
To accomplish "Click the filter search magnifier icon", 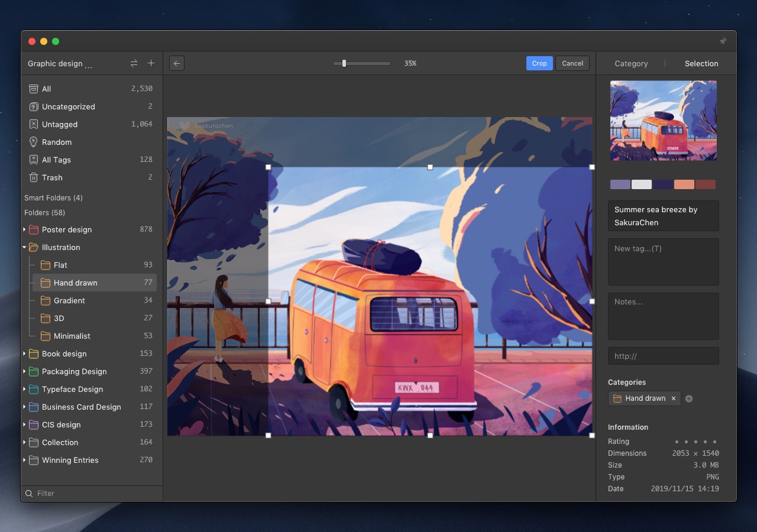I will pyautogui.click(x=28, y=493).
